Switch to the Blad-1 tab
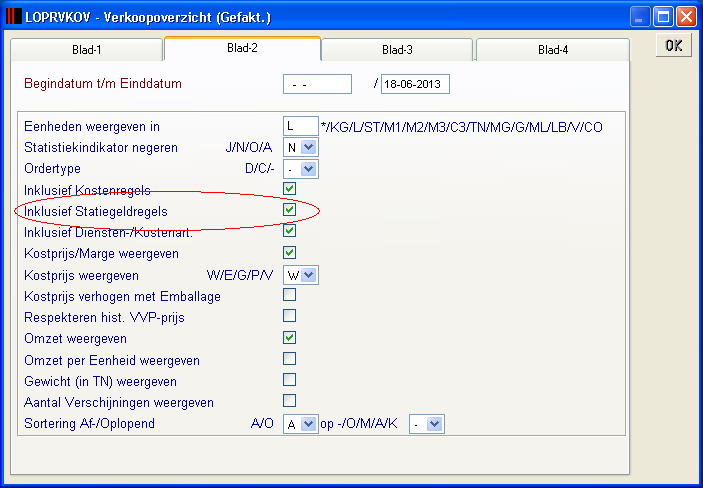Viewport: 703px width, 488px height. [x=87, y=49]
